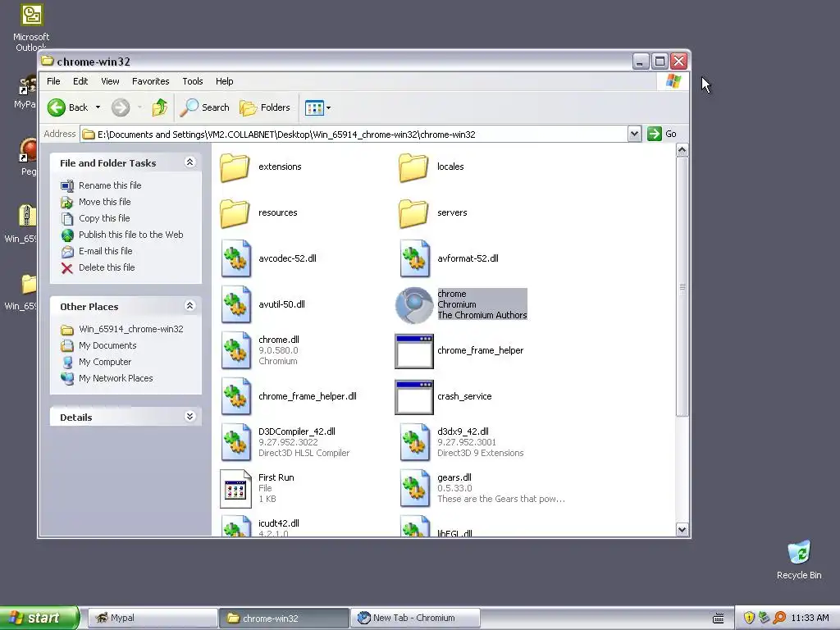840x630 pixels.
Task: Open the File menu
Action: click(53, 81)
